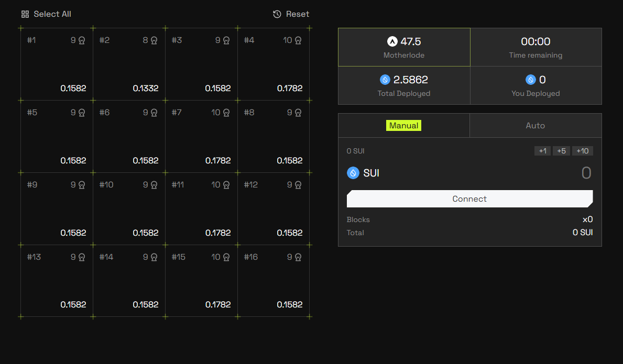Select block #10 with 0.1582 deployed

click(129, 208)
